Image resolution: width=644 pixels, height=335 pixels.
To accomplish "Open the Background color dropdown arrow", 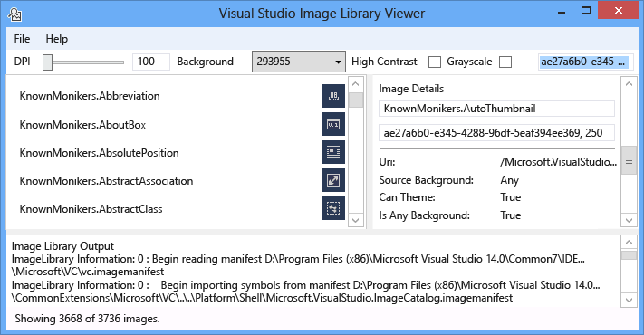I will 338,62.
